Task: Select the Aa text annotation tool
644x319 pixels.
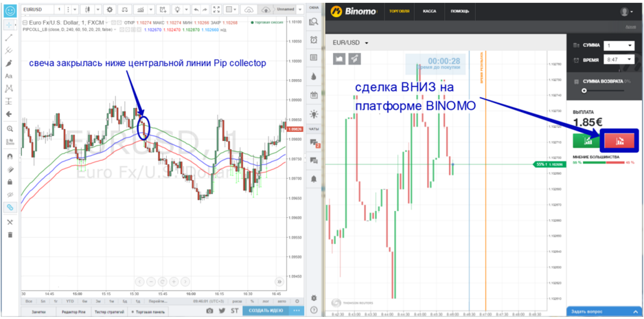Action: click(x=9, y=76)
